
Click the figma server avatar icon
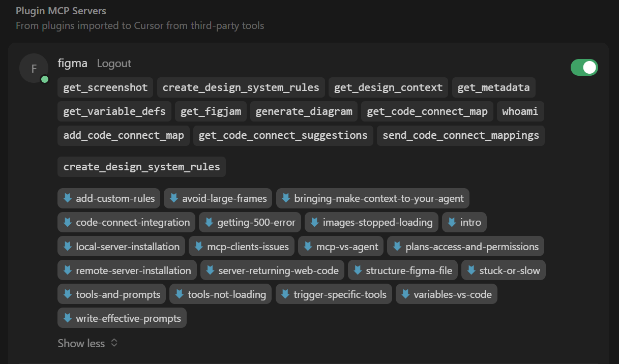34,68
